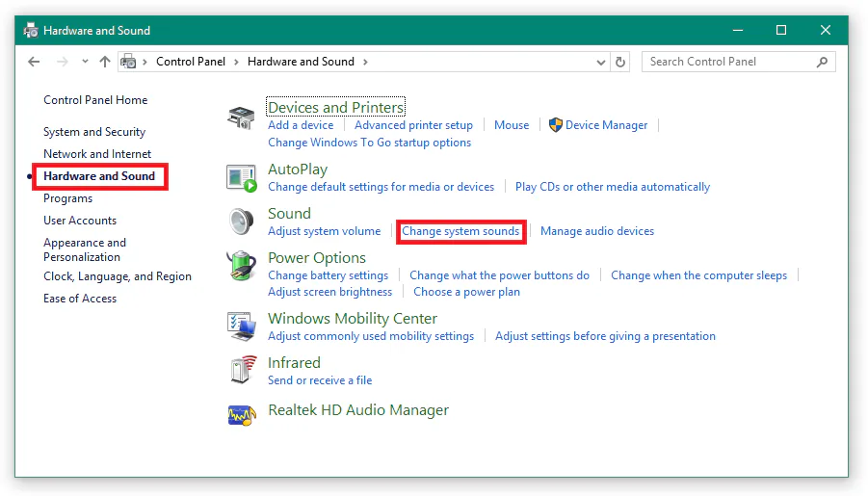Viewport: 868px width, 496px height.
Task: Open Manage audio devices
Action: [597, 231]
